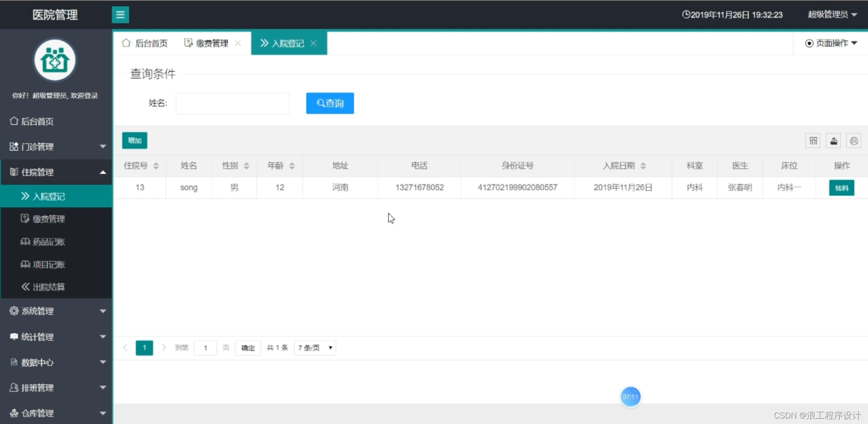Click the 姓名 search input field

(x=233, y=103)
